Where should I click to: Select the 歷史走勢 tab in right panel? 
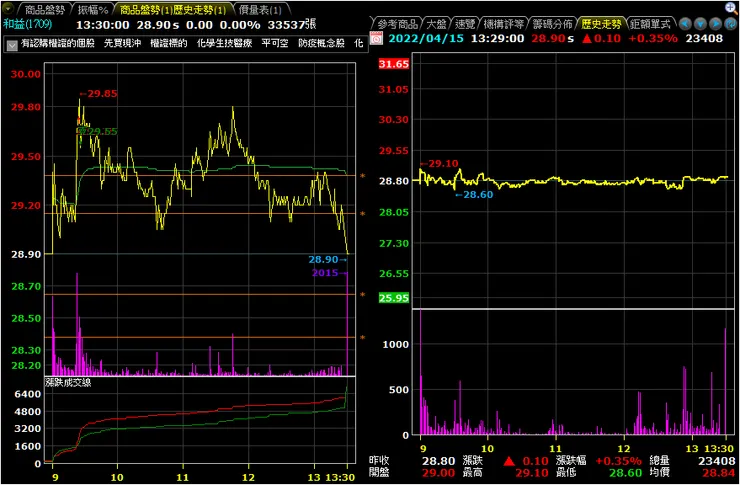point(601,24)
